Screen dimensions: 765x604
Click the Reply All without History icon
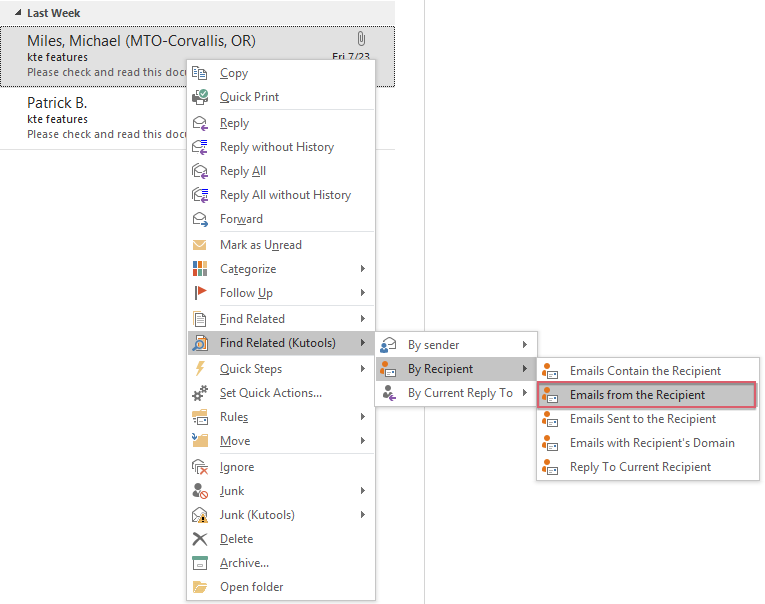pos(200,195)
